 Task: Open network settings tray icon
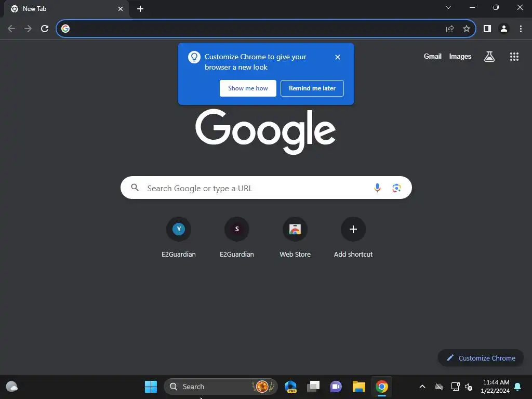tap(455, 387)
